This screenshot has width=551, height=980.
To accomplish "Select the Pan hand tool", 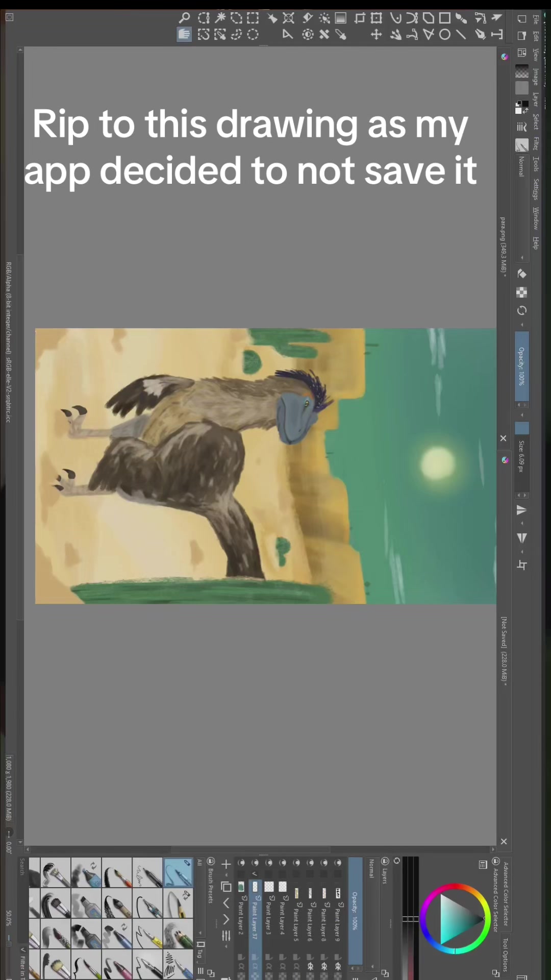I will [184, 34].
